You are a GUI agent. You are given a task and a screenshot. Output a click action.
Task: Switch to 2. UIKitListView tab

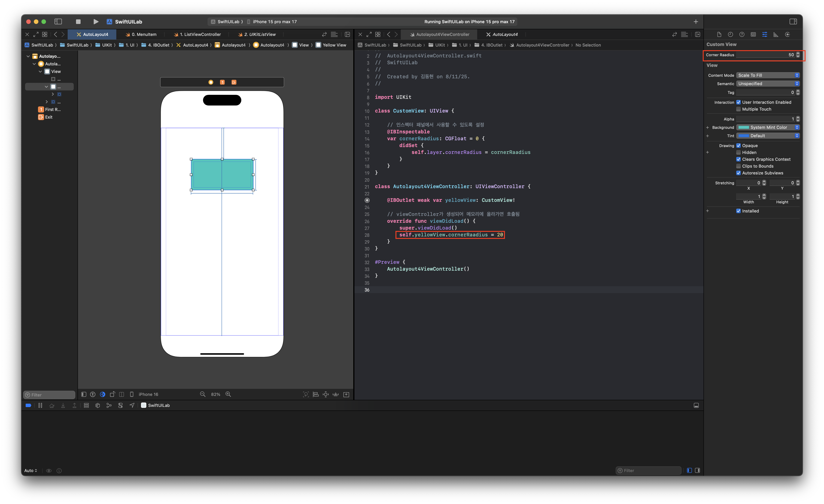click(257, 34)
